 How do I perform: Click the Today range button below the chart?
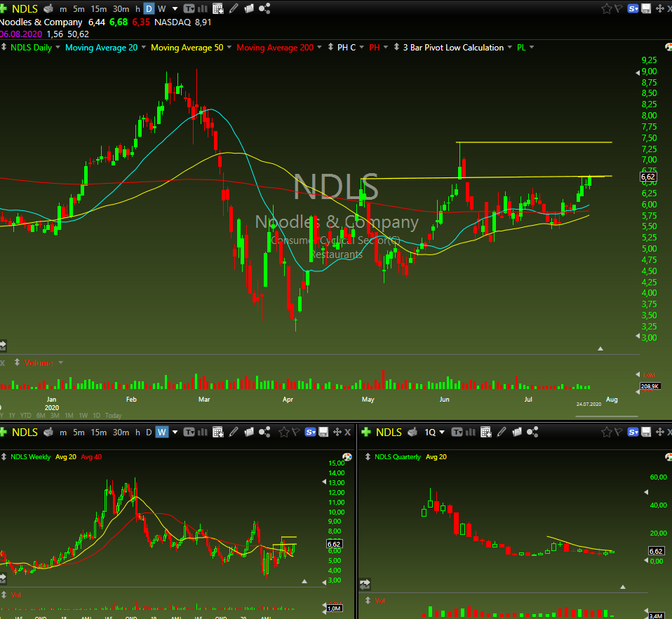tap(113, 416)
